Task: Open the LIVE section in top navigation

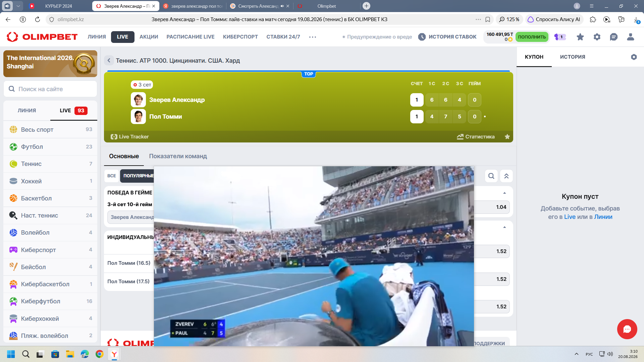Action: click(122, 37)
